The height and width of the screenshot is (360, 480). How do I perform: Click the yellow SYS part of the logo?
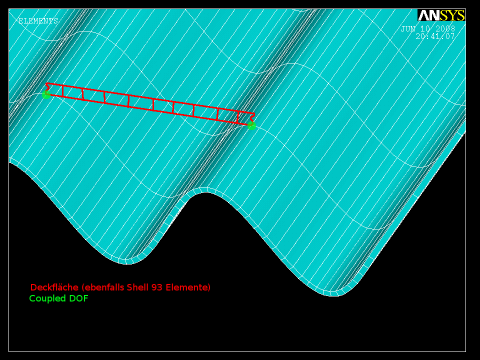(x=452, y=15)
